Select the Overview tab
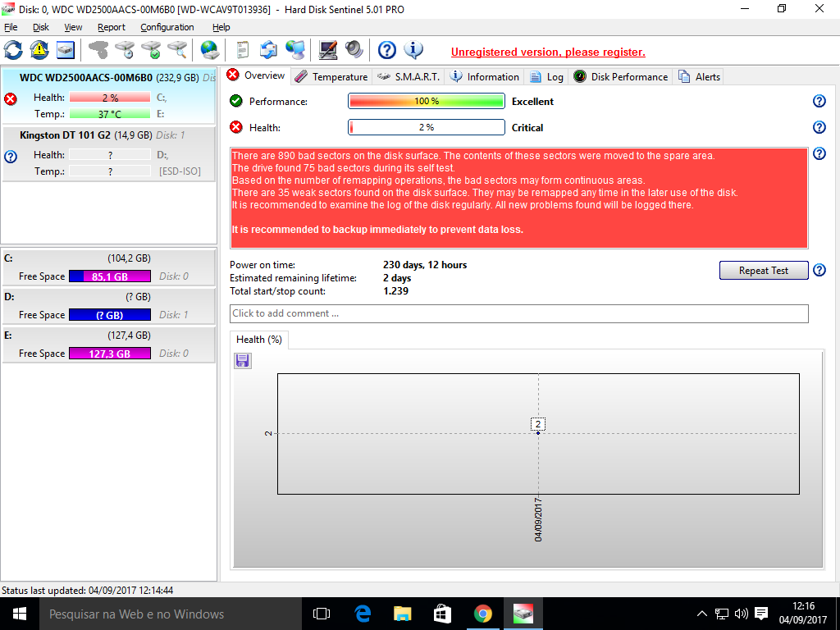The height and width of the screenshot is (630, 840). pos(256,75)
